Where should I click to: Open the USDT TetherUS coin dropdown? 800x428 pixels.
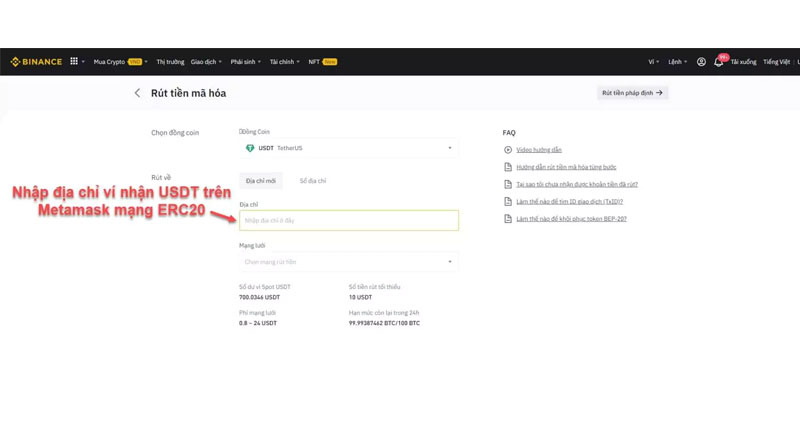point(348,148)
